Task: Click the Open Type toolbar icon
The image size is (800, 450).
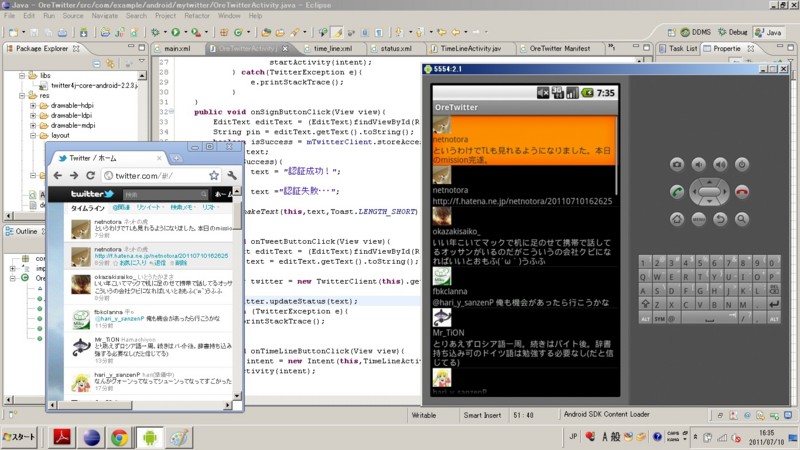Action: click(266, 32)
